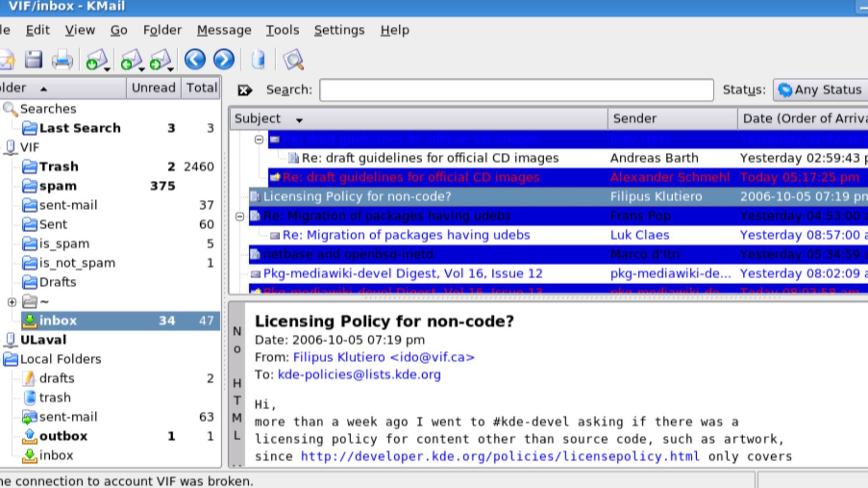Open the developer.kde.org licensepolicy link
Viewport: 868px width, 488px height.
[500, 456]
